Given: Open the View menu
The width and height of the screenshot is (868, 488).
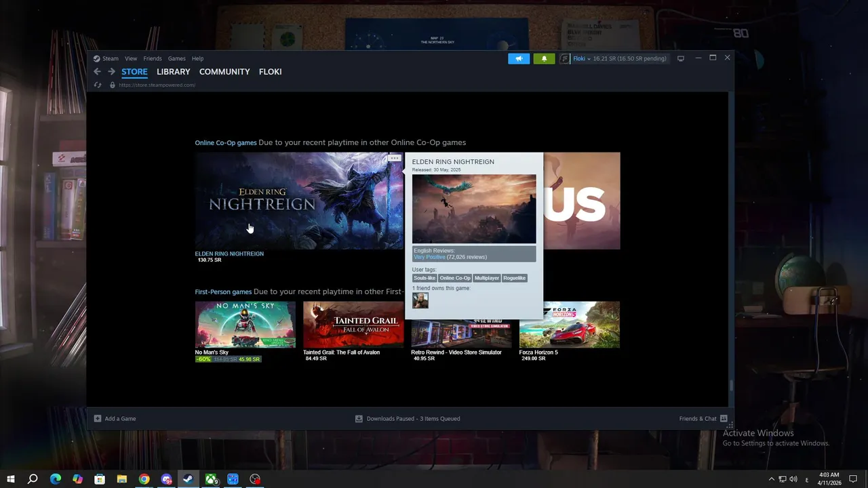Looking at the screenshot, I should click(131, 58).
